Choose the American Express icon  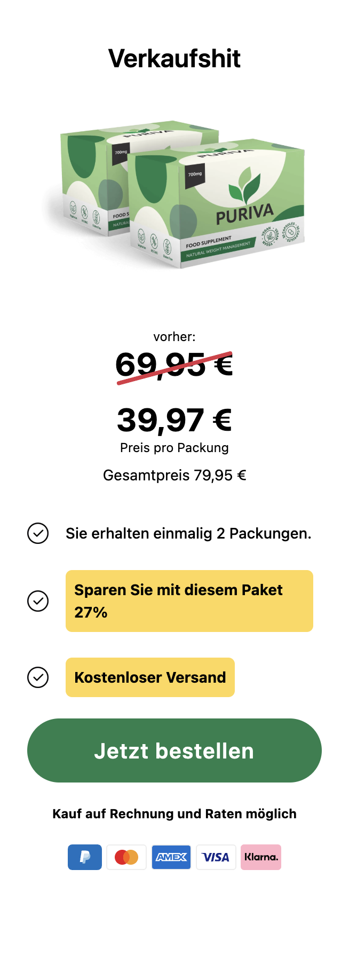point(171,857)
